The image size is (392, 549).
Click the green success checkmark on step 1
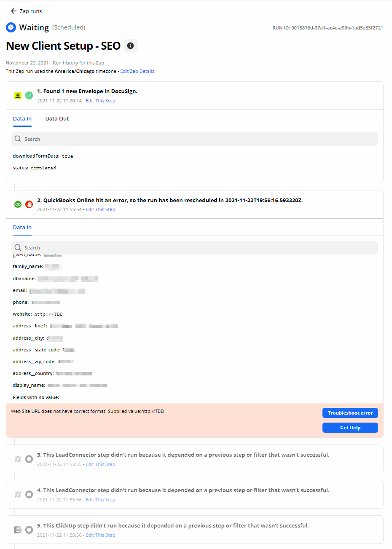point(29,95)
